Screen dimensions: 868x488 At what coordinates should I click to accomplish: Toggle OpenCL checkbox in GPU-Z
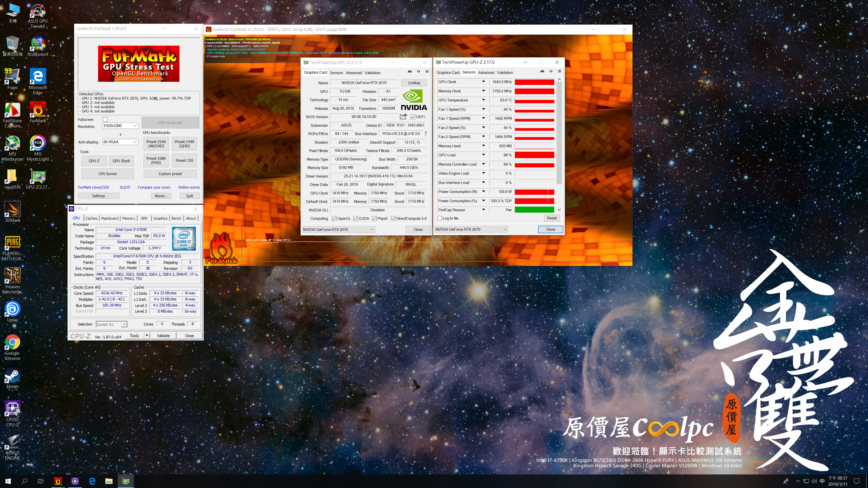334,218
